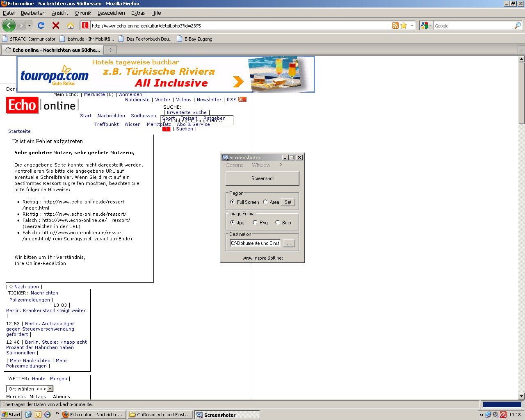Open the Hilfe menu
This screenshot has width=525, height=420.
[156, 13]
